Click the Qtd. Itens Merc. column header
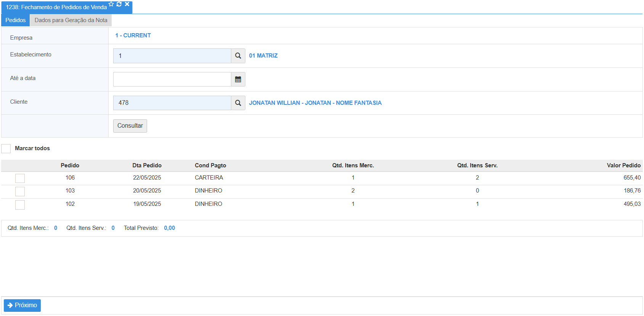 [353, 165]
